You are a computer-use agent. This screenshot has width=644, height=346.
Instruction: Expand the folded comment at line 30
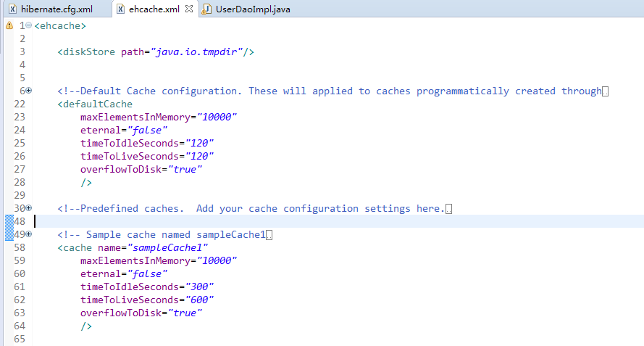pos(29,208)
